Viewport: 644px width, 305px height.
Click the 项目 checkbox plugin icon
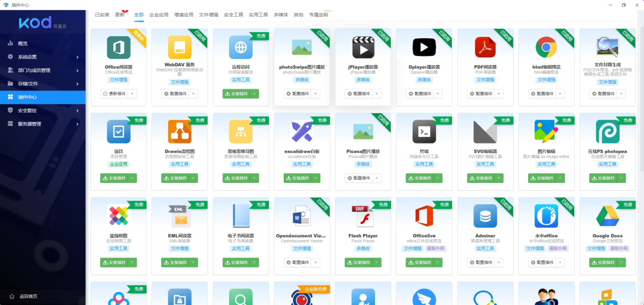pos(119,132)
